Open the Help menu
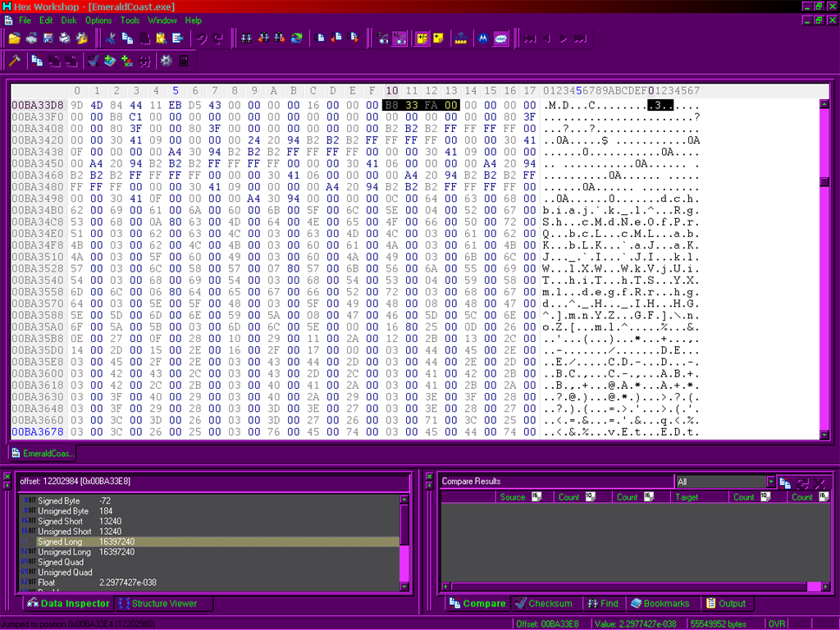 click(x=194, y=21)
